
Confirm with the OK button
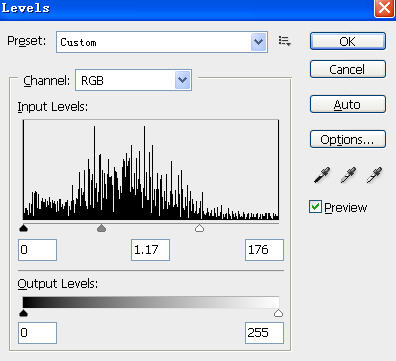348,41
